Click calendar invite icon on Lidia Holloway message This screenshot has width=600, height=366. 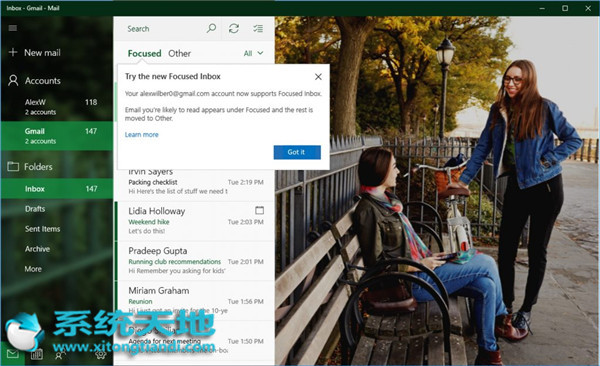click(x=259, y=210)
